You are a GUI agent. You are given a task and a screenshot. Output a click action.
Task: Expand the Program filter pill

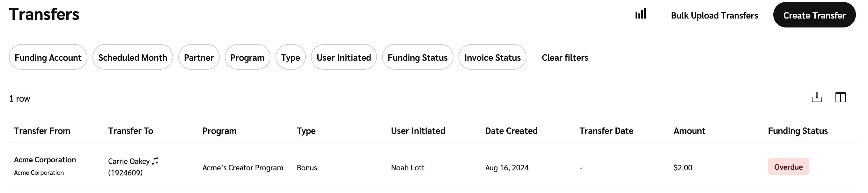[247, 58]
